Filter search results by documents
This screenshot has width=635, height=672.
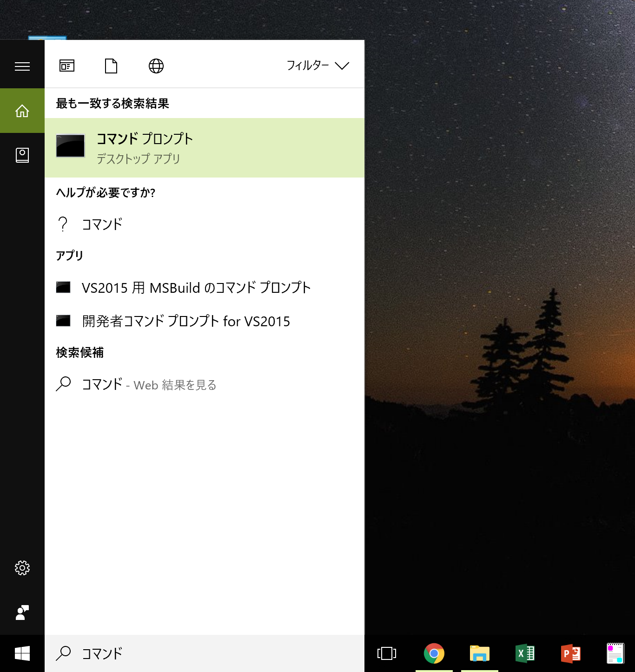point(111,66)
